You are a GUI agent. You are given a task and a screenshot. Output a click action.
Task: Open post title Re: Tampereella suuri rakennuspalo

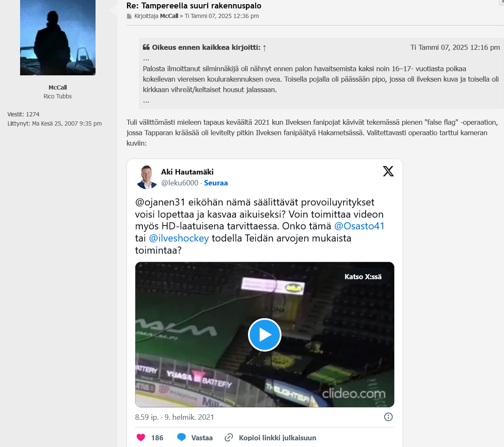click(194, 6)
